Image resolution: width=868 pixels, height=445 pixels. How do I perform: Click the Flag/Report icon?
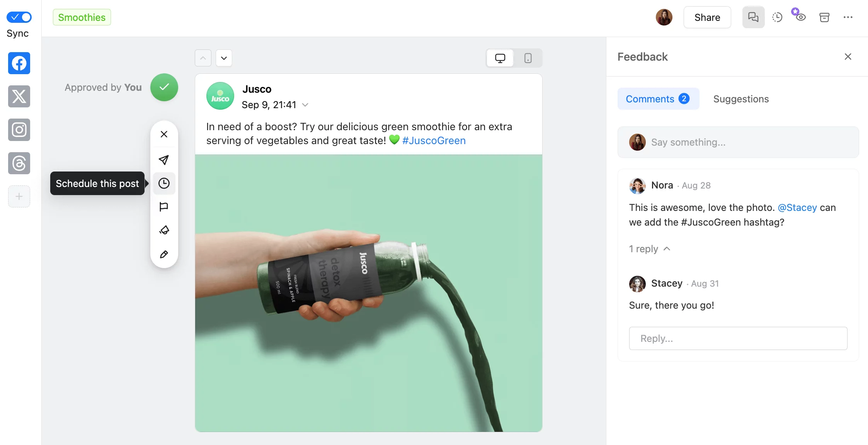(x=164, y=207)
